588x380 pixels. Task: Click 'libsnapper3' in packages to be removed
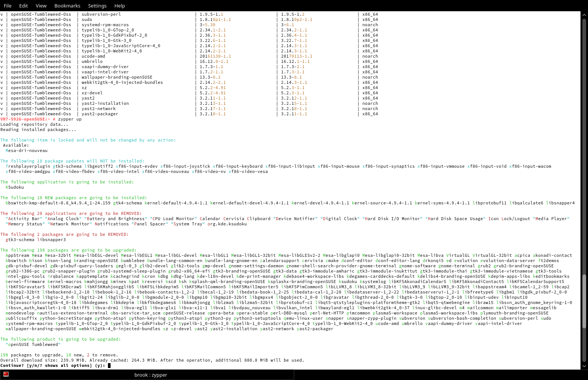click(51, 240)
